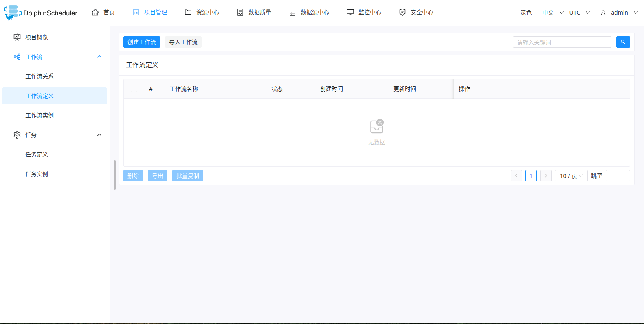Click the 导入工作流 button
Image resolution: width=644 pixels, height=324 pixels.
(183, 42)
